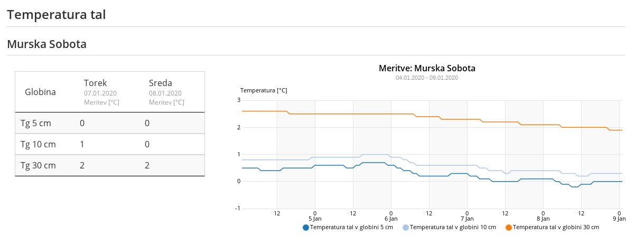Select the 'Sreda' column header
This screenshot has height=245, width=644.
161,83
